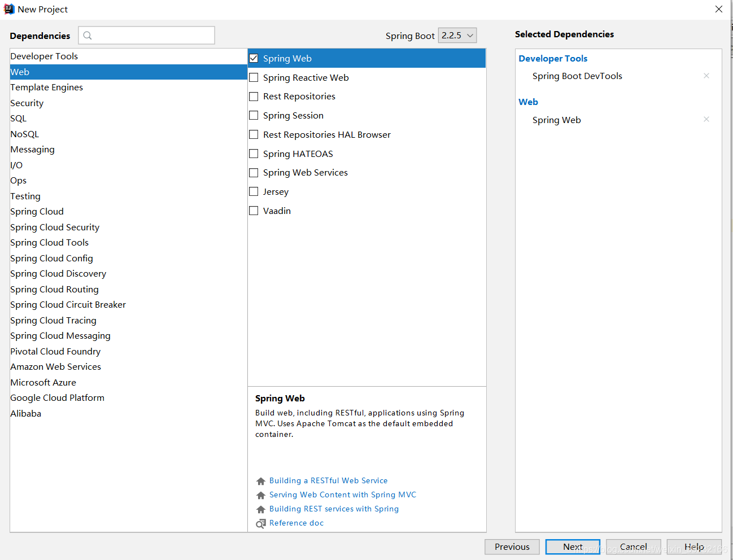Tick the Spring HATEOAS checkbox

(x=254, y=154)
